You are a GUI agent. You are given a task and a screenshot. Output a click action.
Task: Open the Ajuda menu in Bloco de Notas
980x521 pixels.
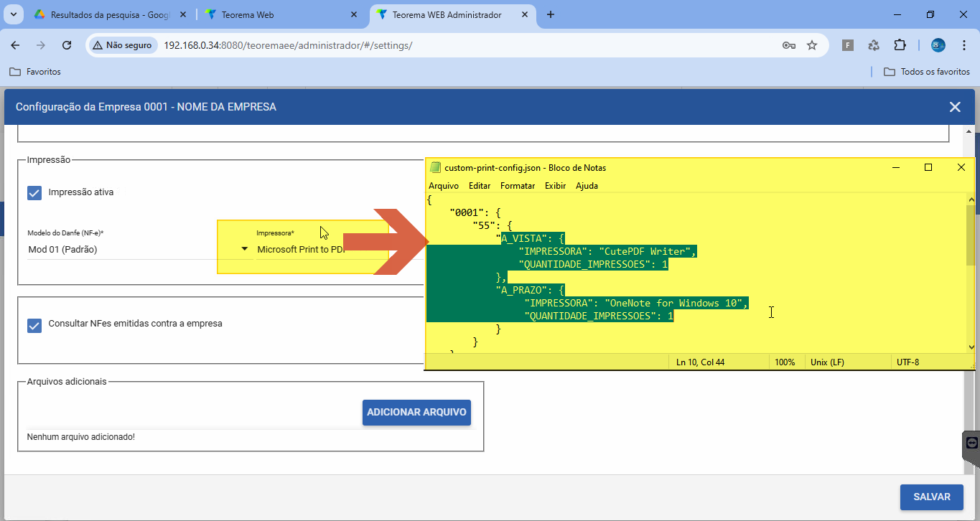(587, 185)
